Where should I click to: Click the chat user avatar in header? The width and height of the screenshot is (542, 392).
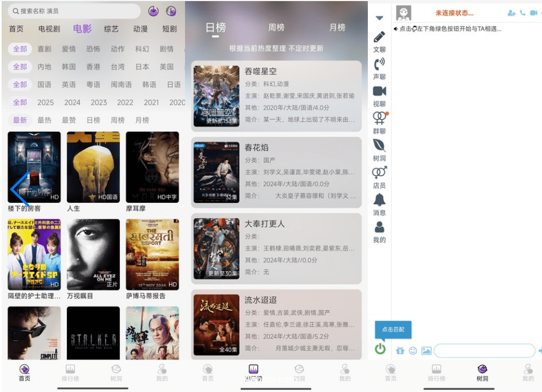[x=404, y=13]
